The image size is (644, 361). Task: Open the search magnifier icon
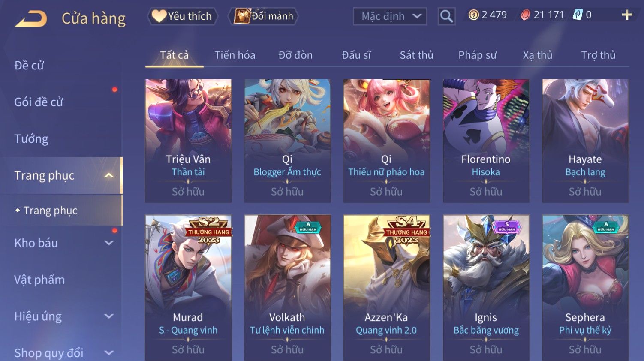[446, 16]
